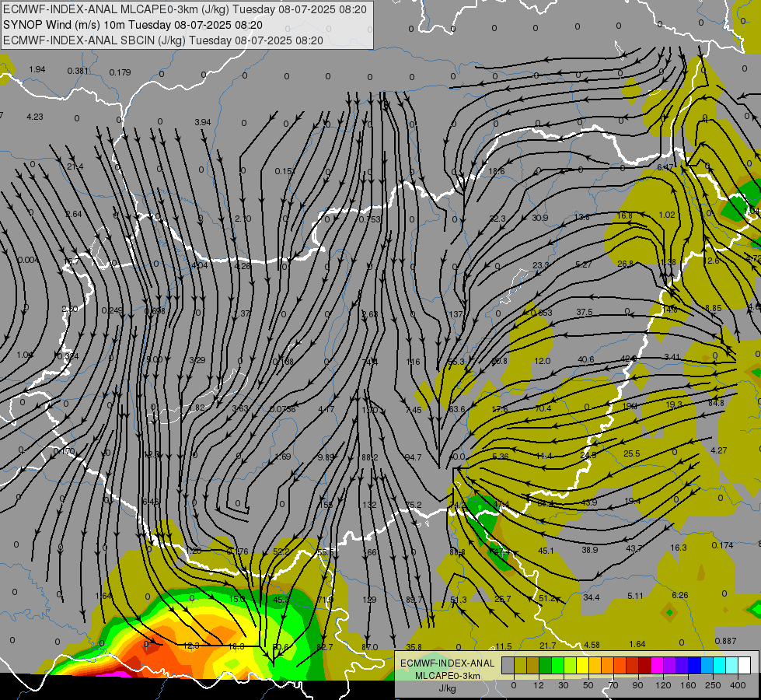
Task: Click the map value 35.8
Action: pyautogui.click(x=414, y=647)
